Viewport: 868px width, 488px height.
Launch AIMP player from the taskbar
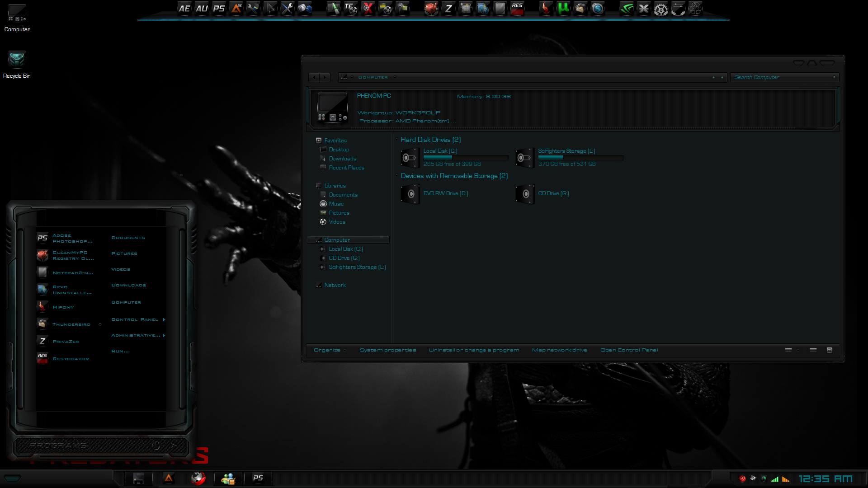(x=169, y=478)
